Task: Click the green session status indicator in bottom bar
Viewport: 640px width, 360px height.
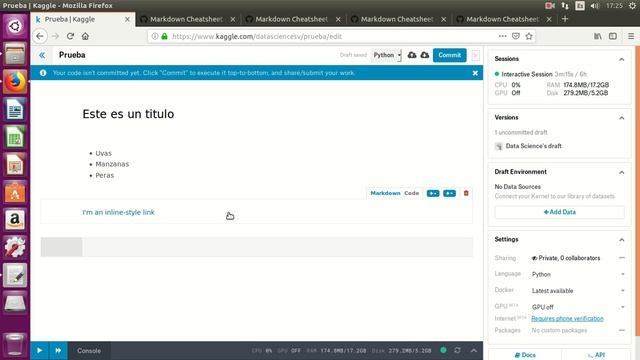Action: click(443, 350)
